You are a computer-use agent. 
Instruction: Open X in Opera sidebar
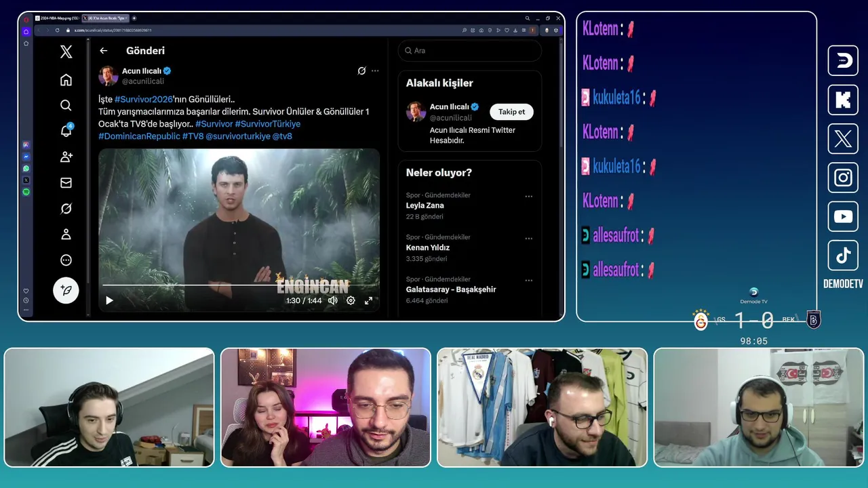[x=26, y=180]
